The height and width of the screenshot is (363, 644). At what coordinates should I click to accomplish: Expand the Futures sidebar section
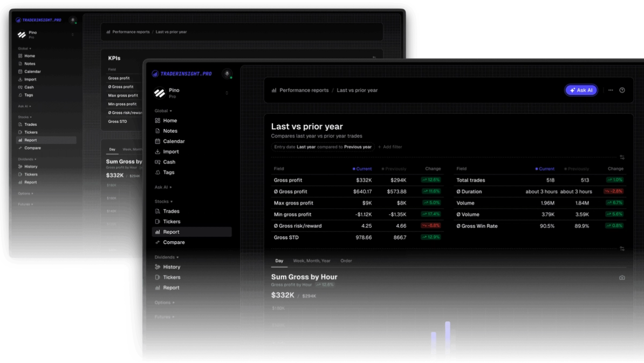pos(163,317)
